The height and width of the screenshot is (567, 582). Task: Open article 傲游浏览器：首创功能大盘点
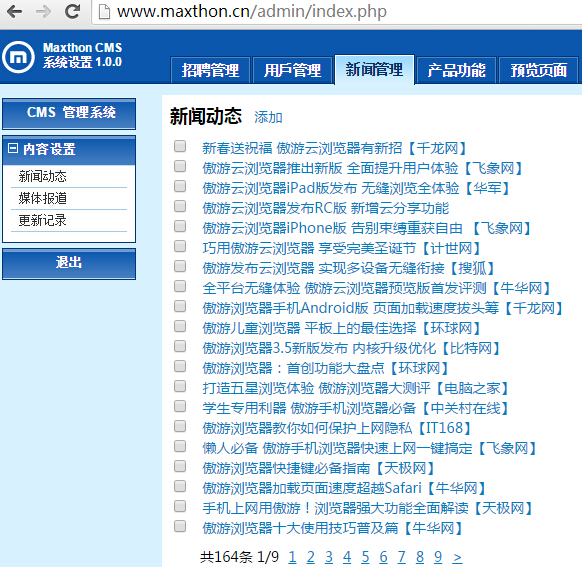(326, 368)
